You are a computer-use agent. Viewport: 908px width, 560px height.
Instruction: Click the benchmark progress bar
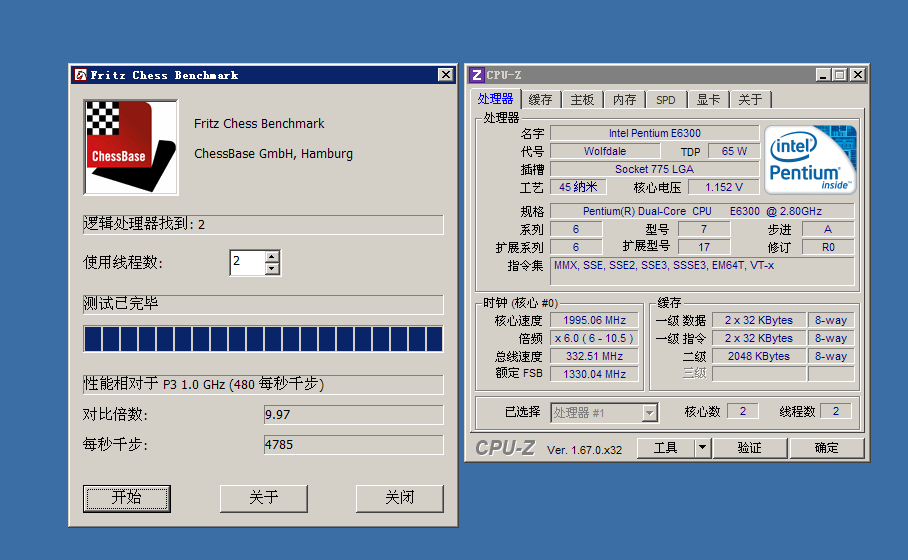click(x=263, y=339)
